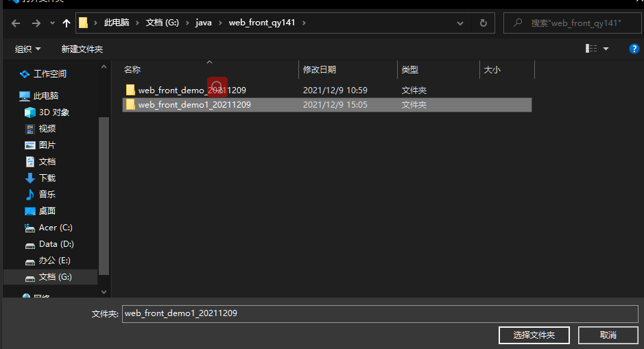Open 视频 in the sidebar
Screen dimensions: 644x349
pyautogui.click(x=47, y=129)
